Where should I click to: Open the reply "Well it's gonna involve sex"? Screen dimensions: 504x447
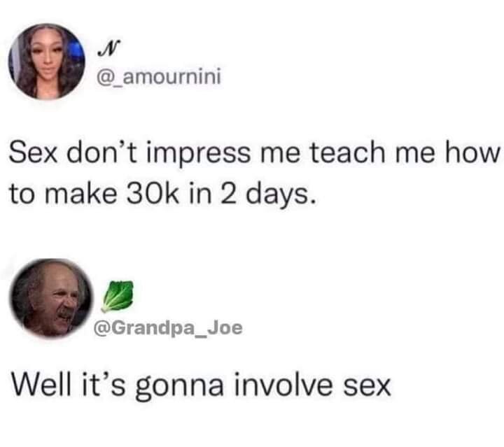point(201,385)
